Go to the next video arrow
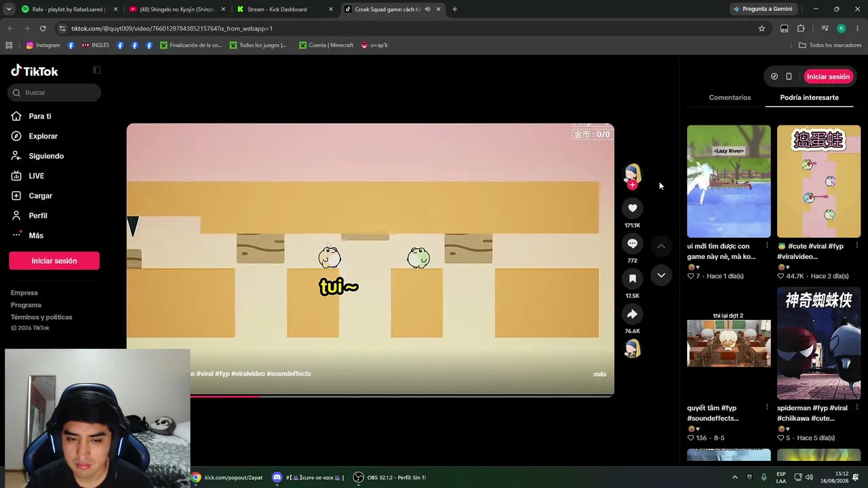This screenshot has height=488, width=868. tap(661, 275)
